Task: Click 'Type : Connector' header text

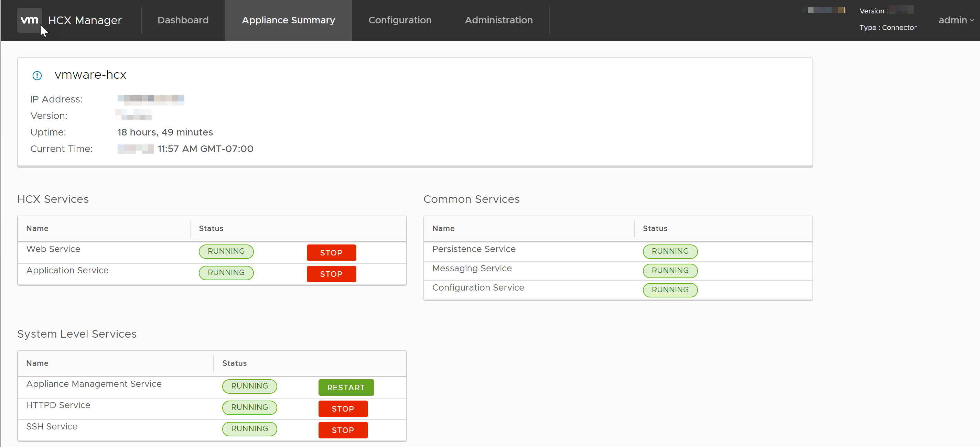Action: point(888,28)
